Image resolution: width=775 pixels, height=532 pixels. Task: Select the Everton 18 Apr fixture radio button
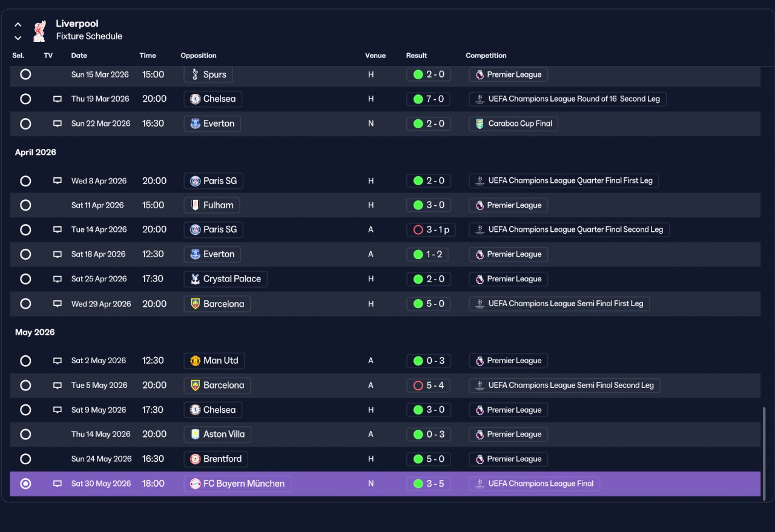pos(25,254)
